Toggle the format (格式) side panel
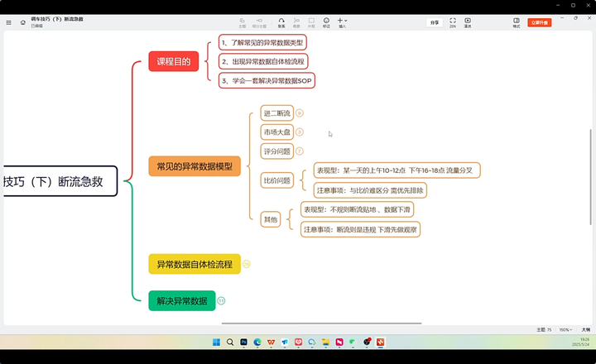Image resolution: width=596 pixels, height=364 pixels. click(517, 23)
